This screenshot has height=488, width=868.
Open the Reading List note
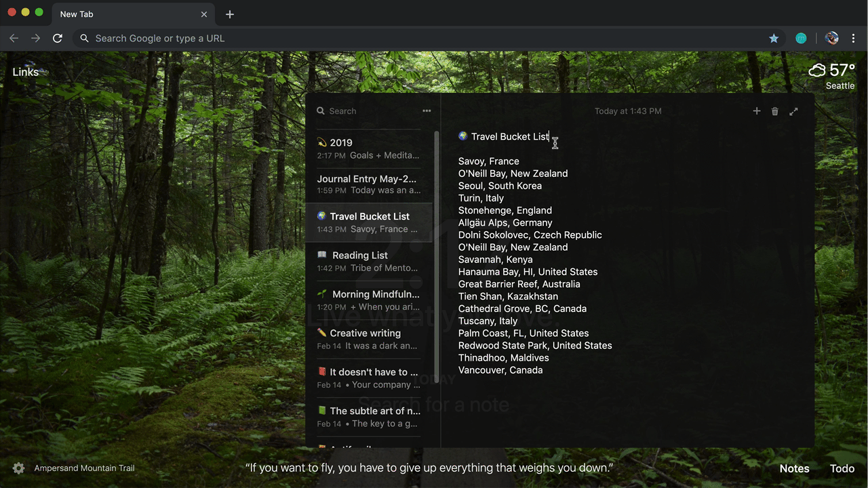click(368, 261)
